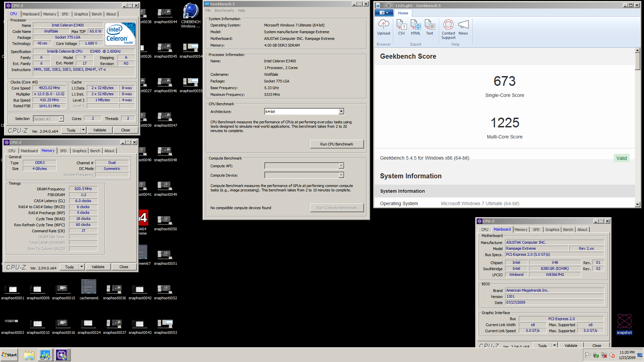Click scrollbar down arrow in Geekbench results

(638, 204)
